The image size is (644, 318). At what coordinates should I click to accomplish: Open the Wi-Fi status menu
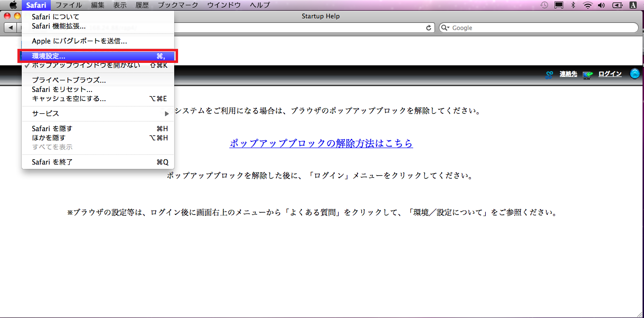(587, 5)
